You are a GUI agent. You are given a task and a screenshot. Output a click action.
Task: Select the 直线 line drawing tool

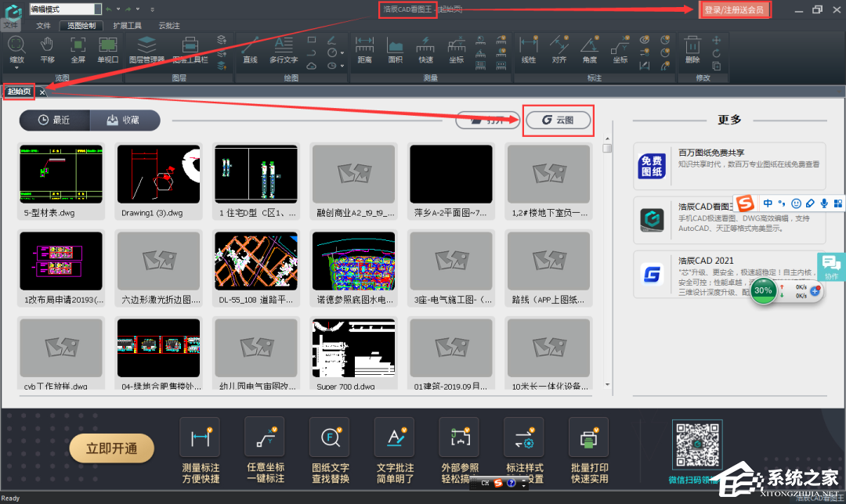(251, 49)
